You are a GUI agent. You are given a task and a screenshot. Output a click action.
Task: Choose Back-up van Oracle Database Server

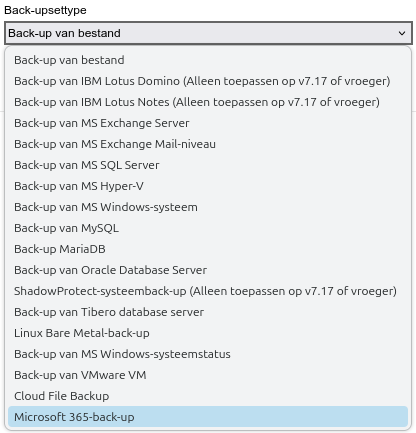click(208, 270)
